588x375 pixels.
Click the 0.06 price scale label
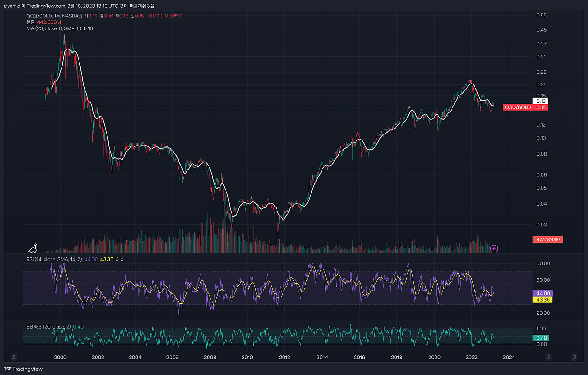click(x=541, y=174)
